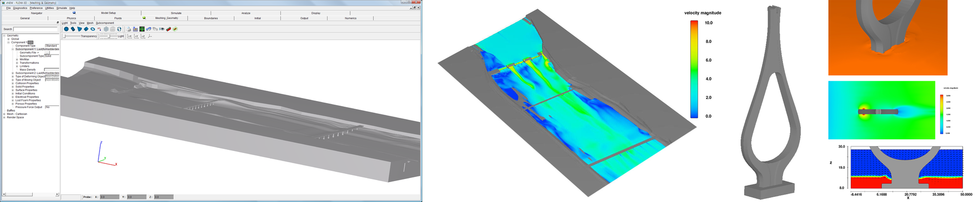The image size is (980, 202).
Task: Expand the Global tree node
Action: pos(8,39)
